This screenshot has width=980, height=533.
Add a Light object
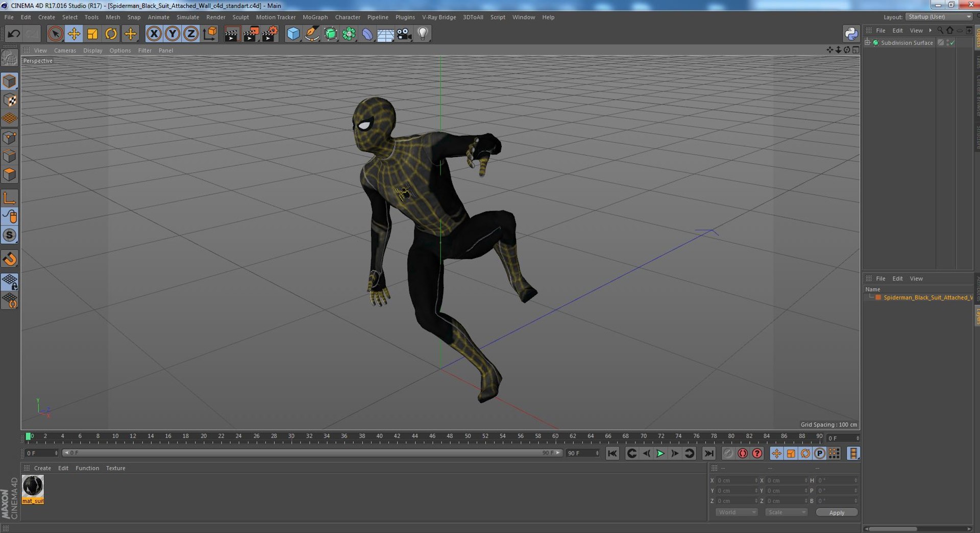pyautogui.click(x=423, y=34)
